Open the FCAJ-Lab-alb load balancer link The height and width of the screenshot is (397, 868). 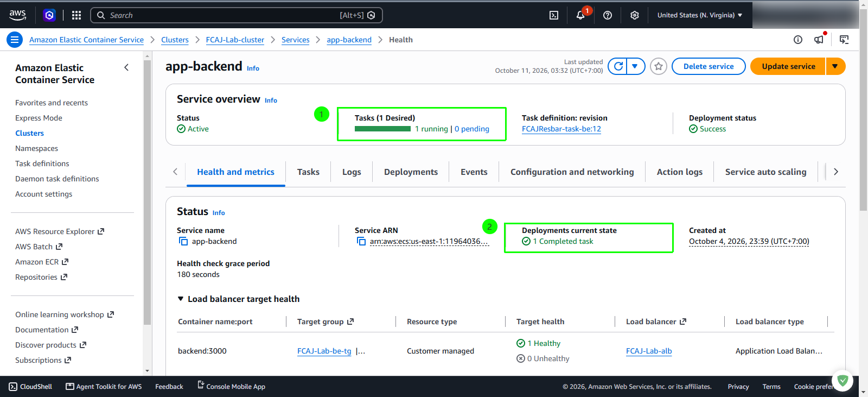coord(649,351)
